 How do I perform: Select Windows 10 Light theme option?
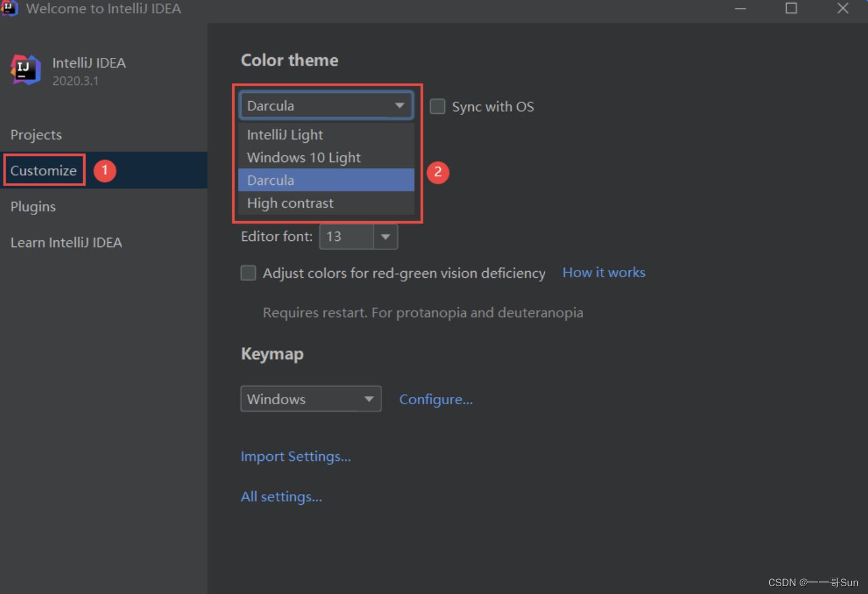(x=326, y=158)
